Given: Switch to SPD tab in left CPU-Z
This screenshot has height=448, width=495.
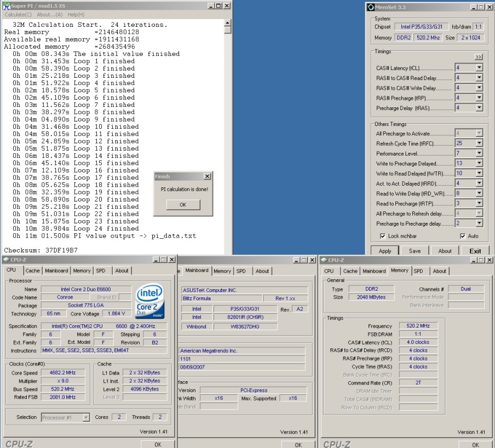Looking at the screenshot, I should 101,271.
